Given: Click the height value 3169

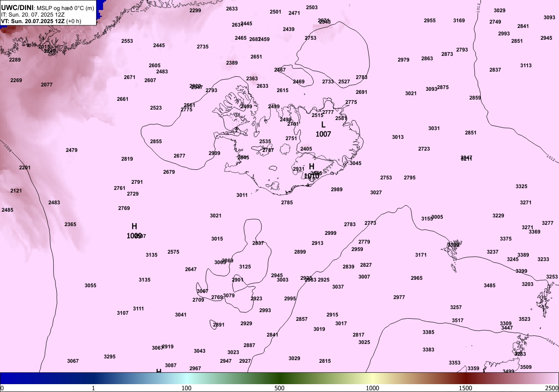Looking at the screenshot, I should (x=459, y=21).
